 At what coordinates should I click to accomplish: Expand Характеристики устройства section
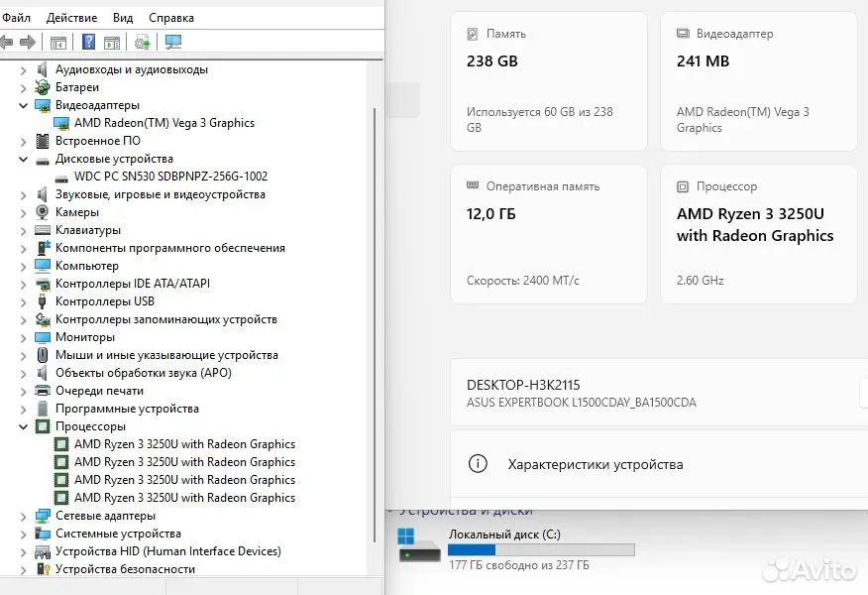659,464
